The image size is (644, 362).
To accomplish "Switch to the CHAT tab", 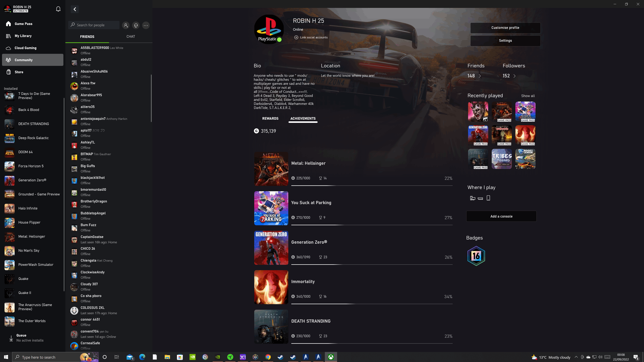I will tap(131, 37).
